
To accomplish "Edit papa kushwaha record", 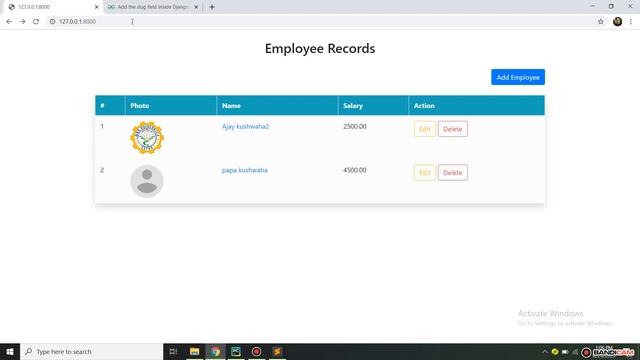I will point(424,173).
